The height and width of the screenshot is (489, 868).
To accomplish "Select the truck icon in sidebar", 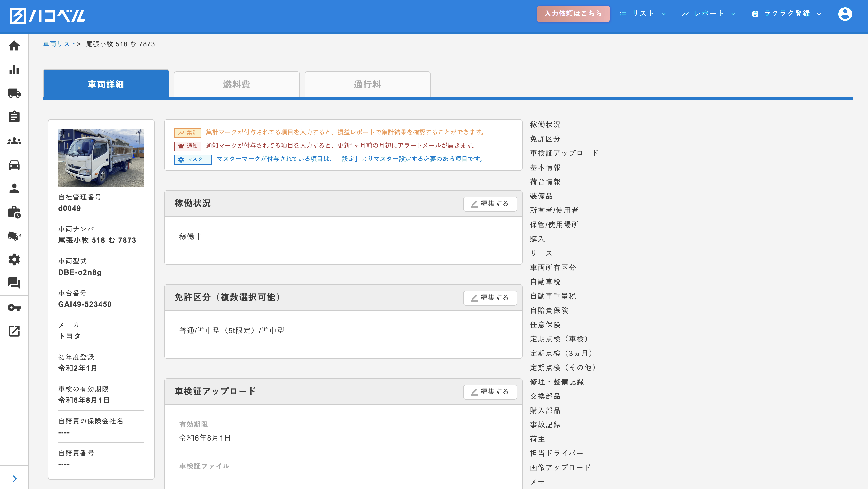I will 14,93.
